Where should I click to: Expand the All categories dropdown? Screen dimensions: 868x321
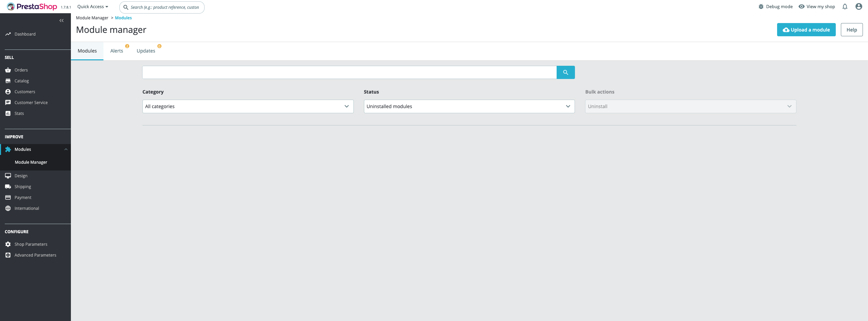248,106
